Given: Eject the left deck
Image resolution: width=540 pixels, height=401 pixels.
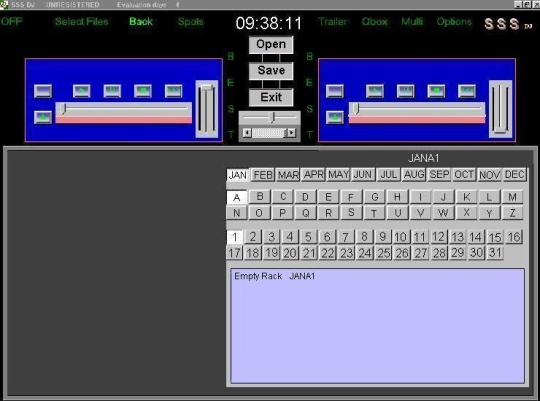Looking at the screenshot, I should [43, 117].
